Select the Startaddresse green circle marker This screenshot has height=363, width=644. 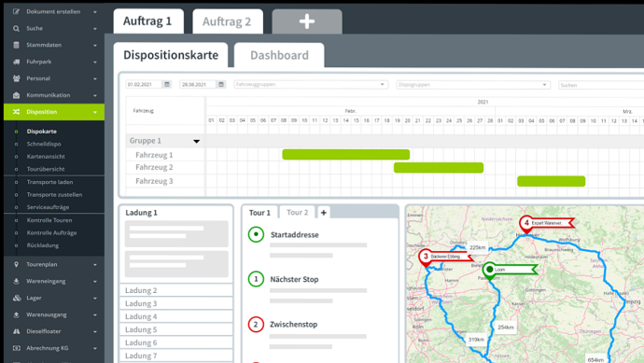[x=256, y=234]
